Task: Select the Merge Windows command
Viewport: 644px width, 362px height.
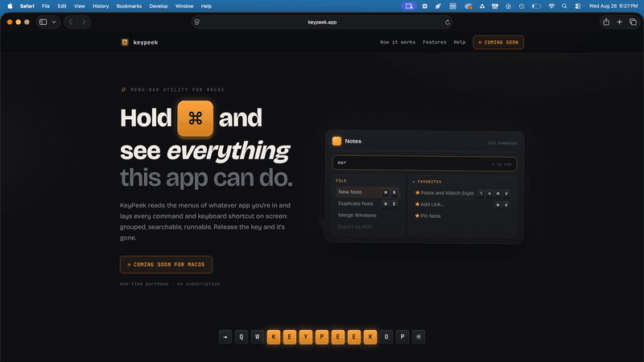Action: 368,215
